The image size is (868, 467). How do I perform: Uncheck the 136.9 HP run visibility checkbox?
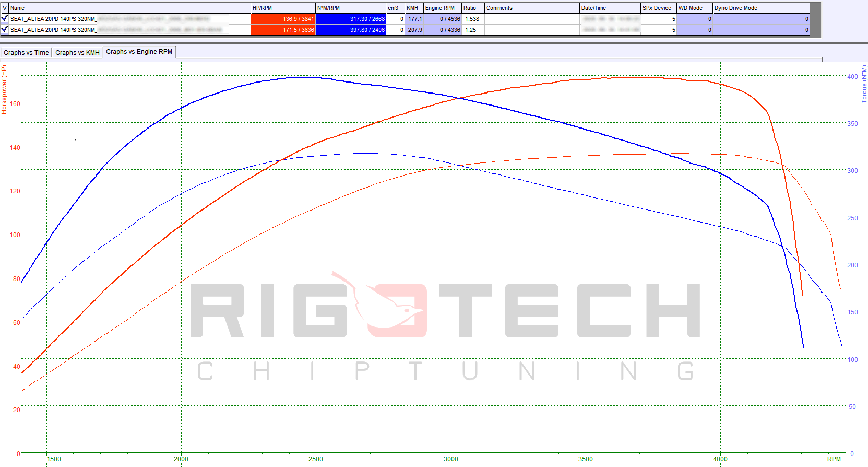click(5, 18)
